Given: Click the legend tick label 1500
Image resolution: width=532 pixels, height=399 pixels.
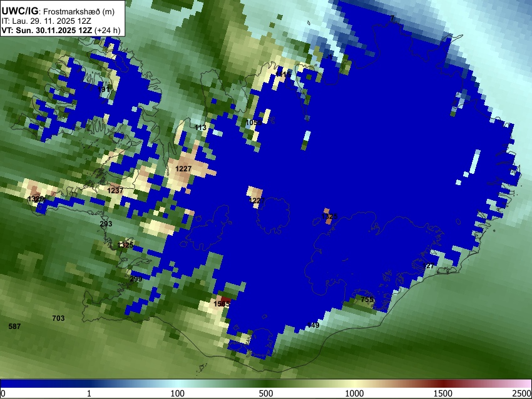Looking at the screenshot, I should (x=443, y=393).
